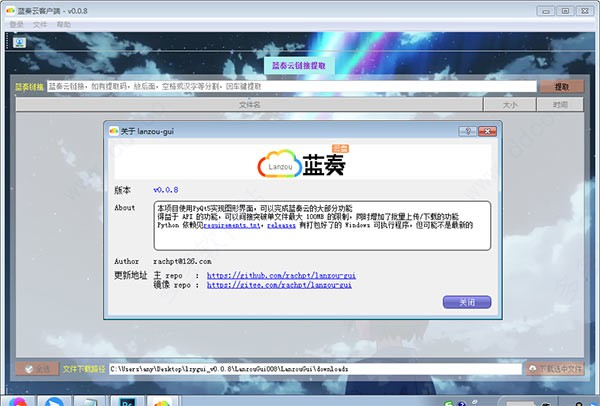Switch to Photoshop on the taskbar
Viewport: 600px width, 406px height.
[x=127, y=402]
